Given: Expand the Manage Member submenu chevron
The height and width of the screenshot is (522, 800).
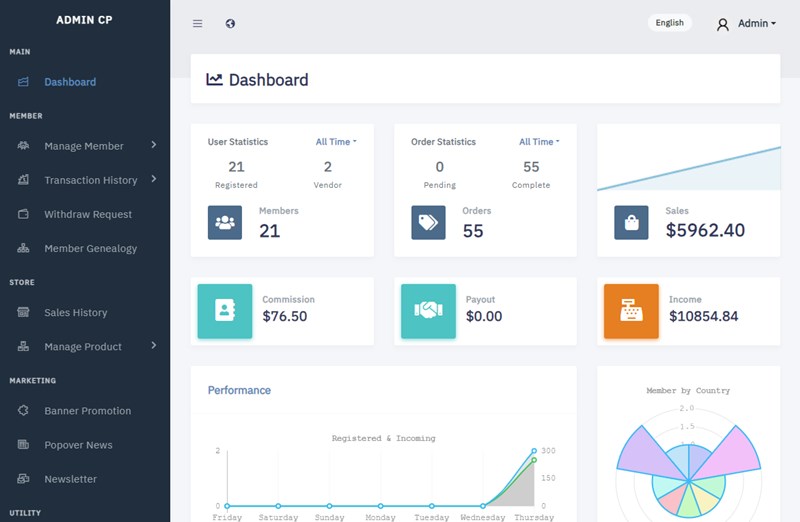Looking at the screenshot, I should (x=154, y=145).
